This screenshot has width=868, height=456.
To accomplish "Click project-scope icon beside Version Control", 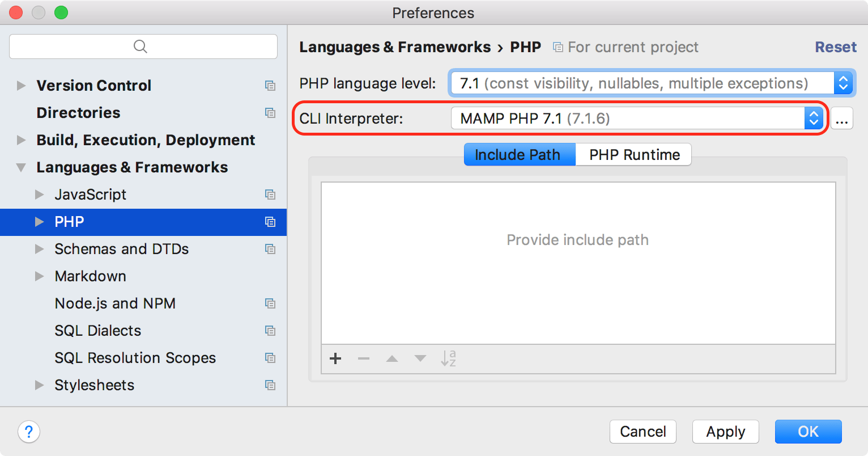I will point(270,86).
